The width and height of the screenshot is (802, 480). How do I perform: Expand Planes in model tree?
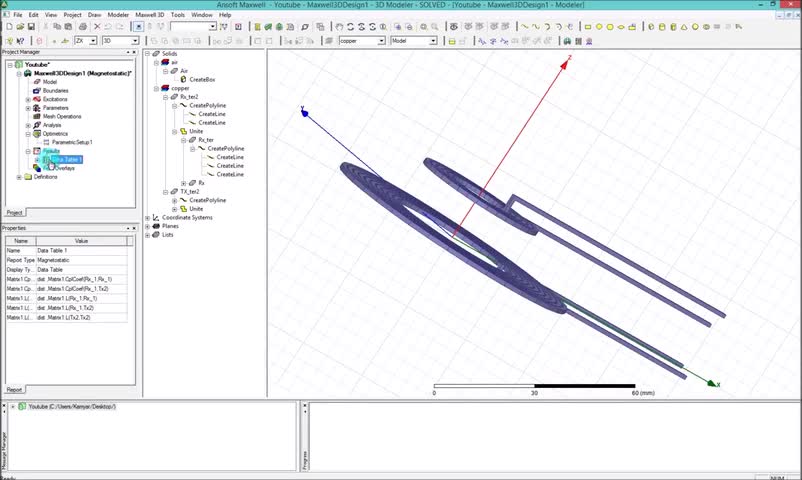click(148, 226)
